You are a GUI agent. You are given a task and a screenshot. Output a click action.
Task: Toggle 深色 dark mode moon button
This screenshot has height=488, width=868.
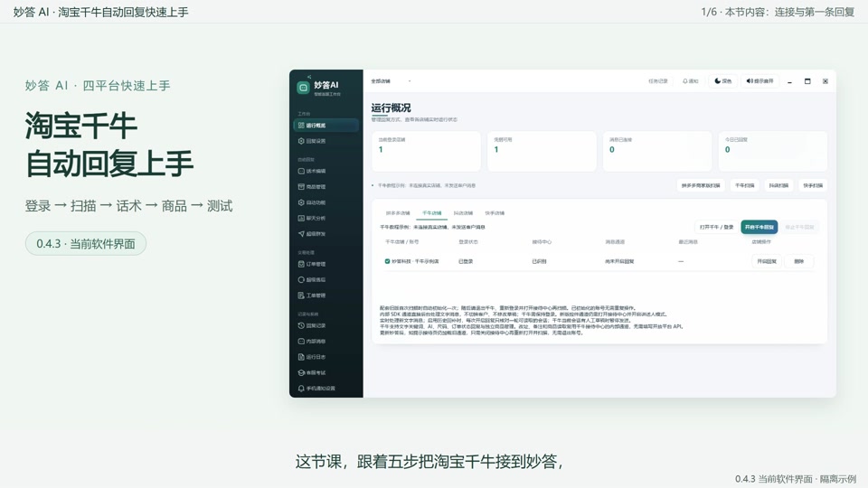tap(723, 81)
